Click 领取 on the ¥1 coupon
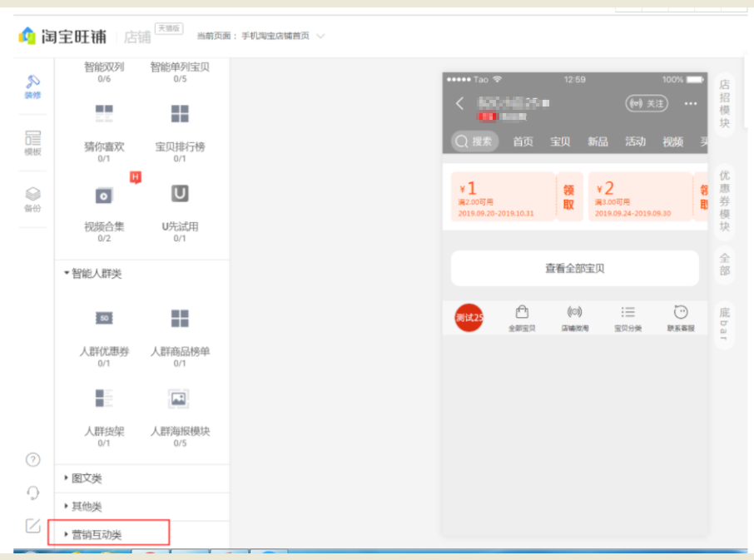This screenshot has width=754, height=560. tap(569, 197)
